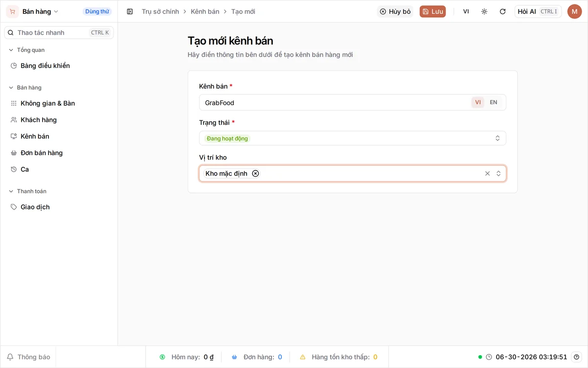Toggle light/dark theme sun icon
The image size is (588, 368).
click(x=484, y=11)
